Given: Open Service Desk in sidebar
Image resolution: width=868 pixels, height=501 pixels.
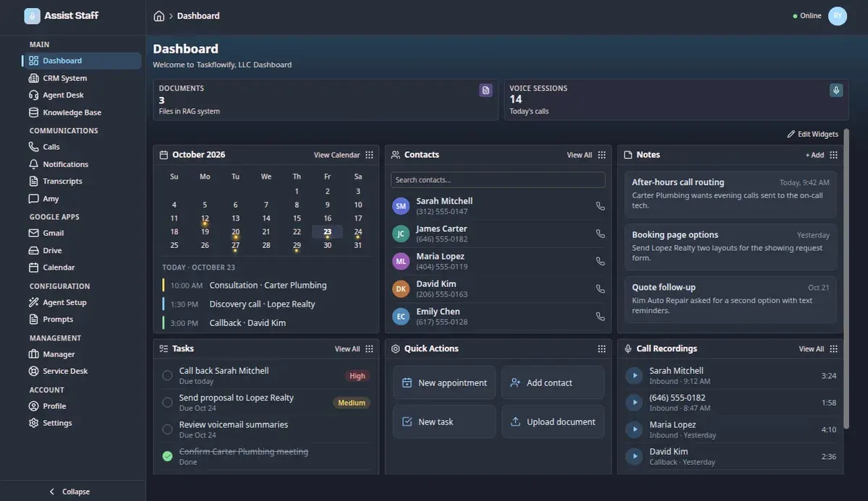Looking at the screenshot, I should [x=82, y=371].
